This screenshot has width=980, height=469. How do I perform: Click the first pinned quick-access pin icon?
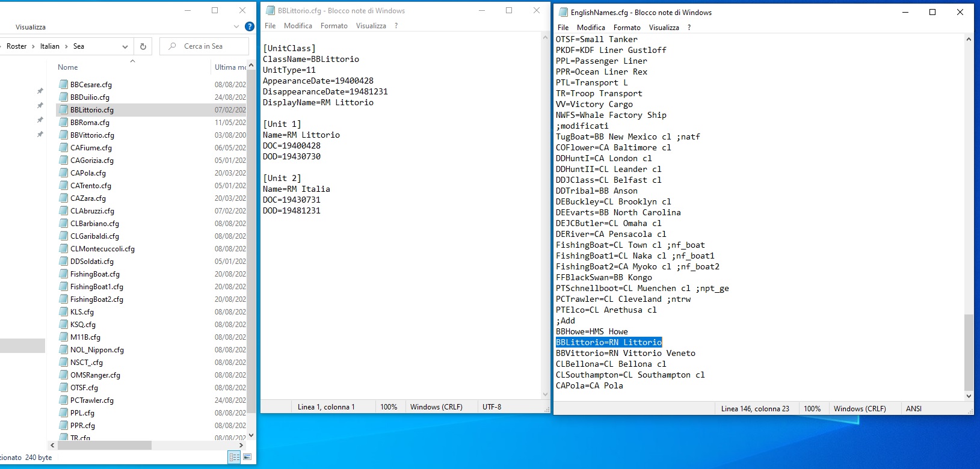pos(40,91)
